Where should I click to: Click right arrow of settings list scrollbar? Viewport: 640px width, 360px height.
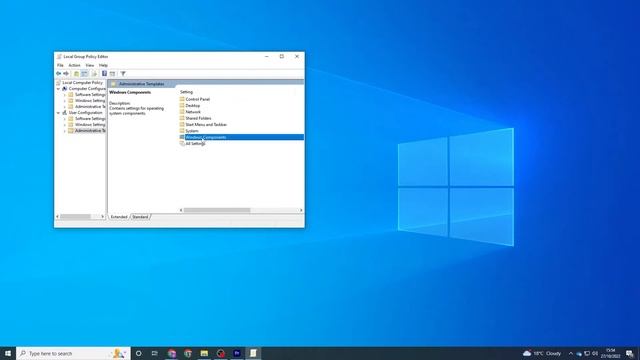tap(301, 210)
